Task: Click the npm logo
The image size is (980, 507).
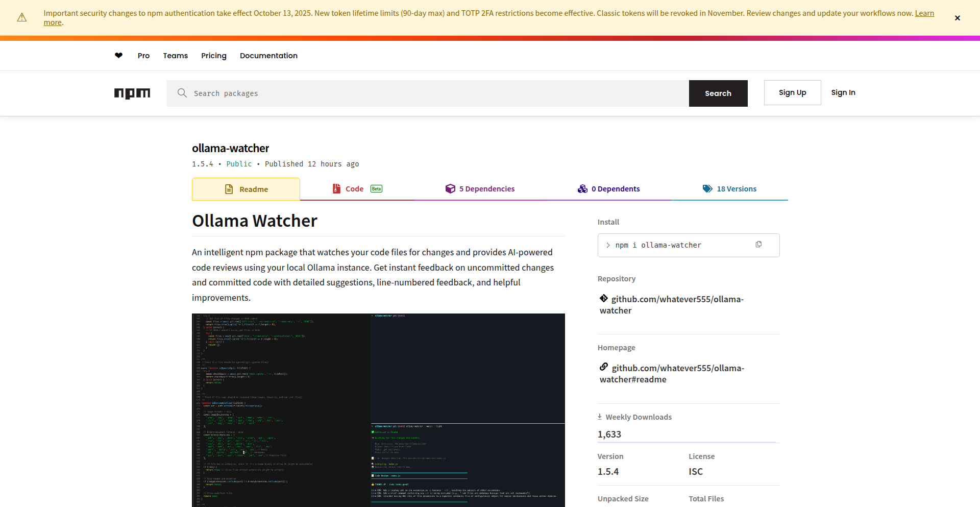Action: coord(132,93)
